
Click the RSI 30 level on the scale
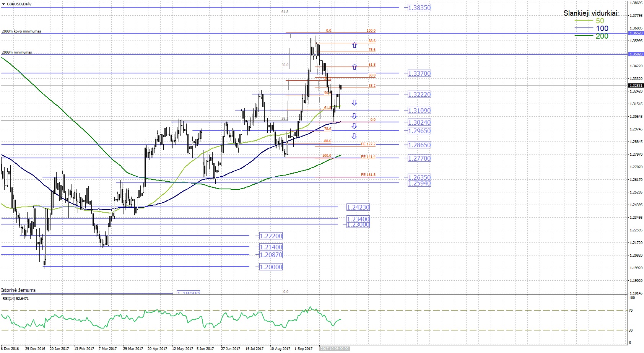(631, 330)
